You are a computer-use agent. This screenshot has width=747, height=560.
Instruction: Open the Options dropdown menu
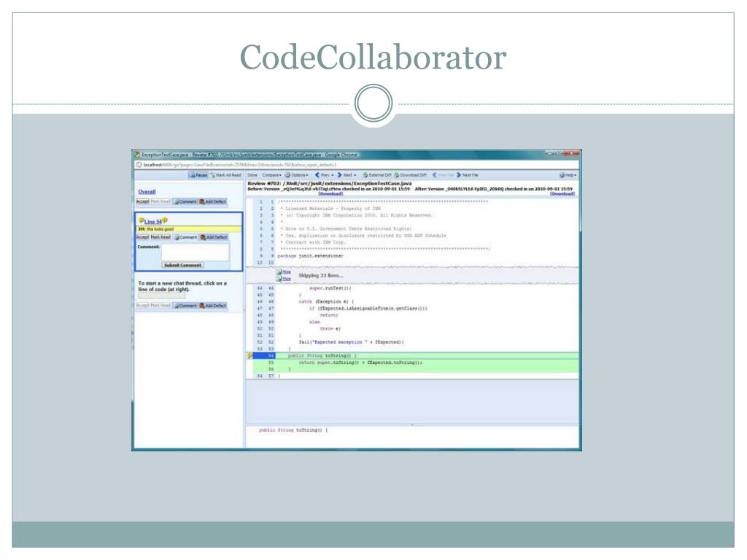pyautogui.click(x=296, y=175)
